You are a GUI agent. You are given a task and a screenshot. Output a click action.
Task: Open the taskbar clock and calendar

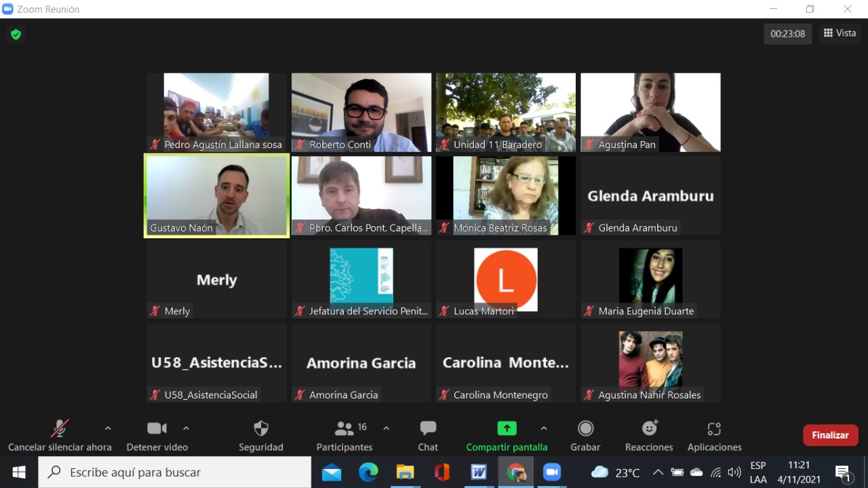(799, 472)
